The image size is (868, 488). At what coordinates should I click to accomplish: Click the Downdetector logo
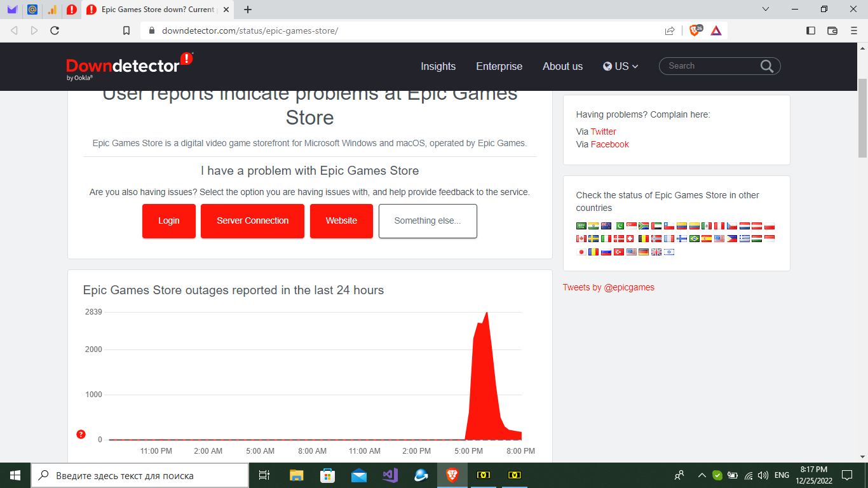click(x=130, y=66)
